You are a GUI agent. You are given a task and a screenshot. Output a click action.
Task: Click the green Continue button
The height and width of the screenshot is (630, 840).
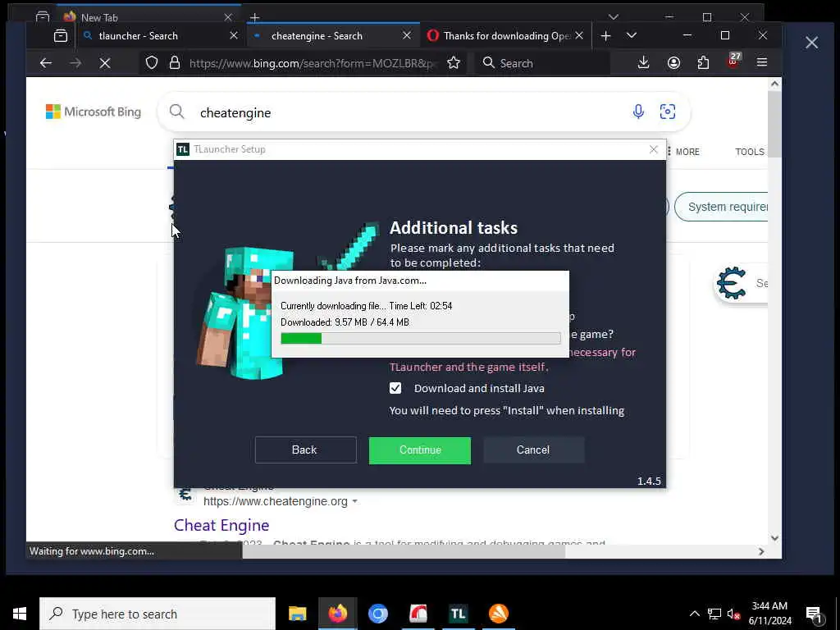[420, 450]
